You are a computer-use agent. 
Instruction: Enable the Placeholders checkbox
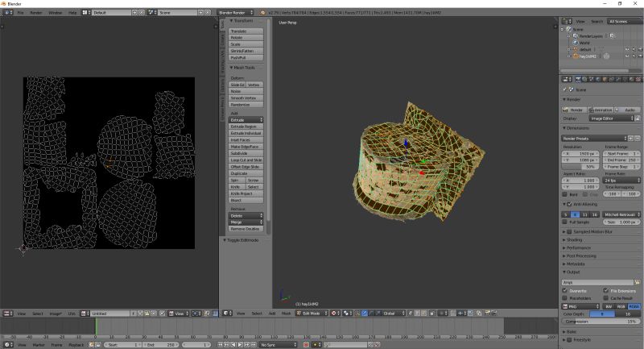coord(565,298)
